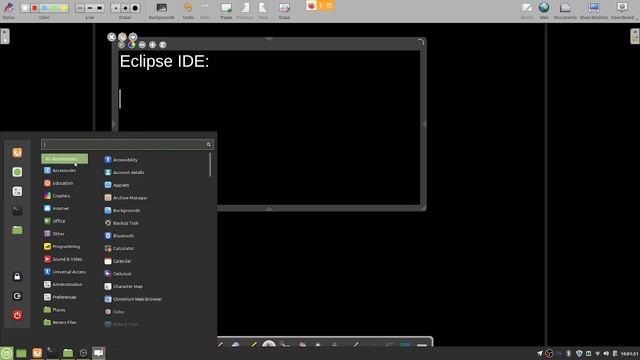Select the medium eraser size
Image resolution: width=640 pixels, height=360 pixels.
(125, 8)
